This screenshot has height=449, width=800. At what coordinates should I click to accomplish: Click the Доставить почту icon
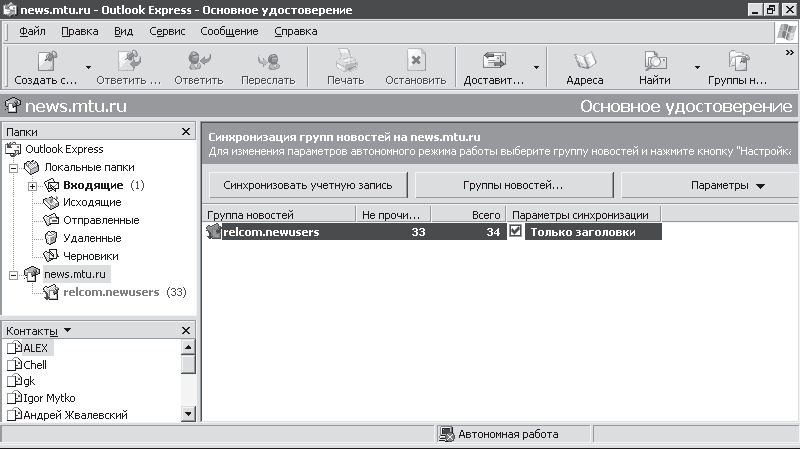coord(494,61)
